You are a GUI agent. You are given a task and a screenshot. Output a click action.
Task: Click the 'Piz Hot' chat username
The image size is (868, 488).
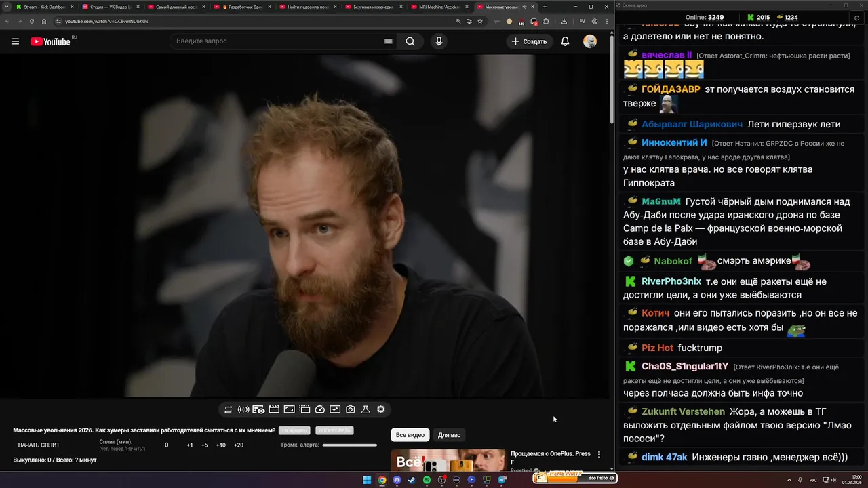point(657,348)
